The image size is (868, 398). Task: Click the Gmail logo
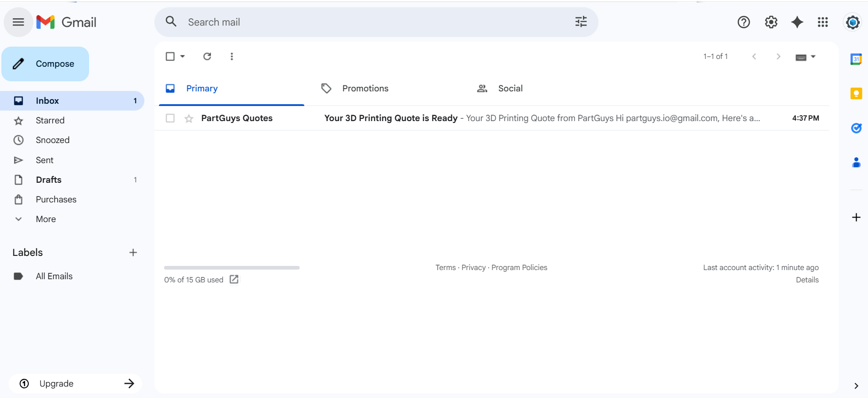click(66, 22)
